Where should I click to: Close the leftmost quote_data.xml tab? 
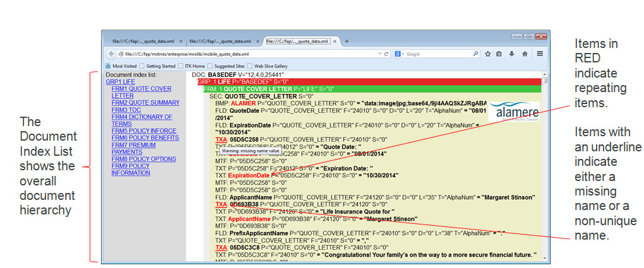tap(181, 42)
